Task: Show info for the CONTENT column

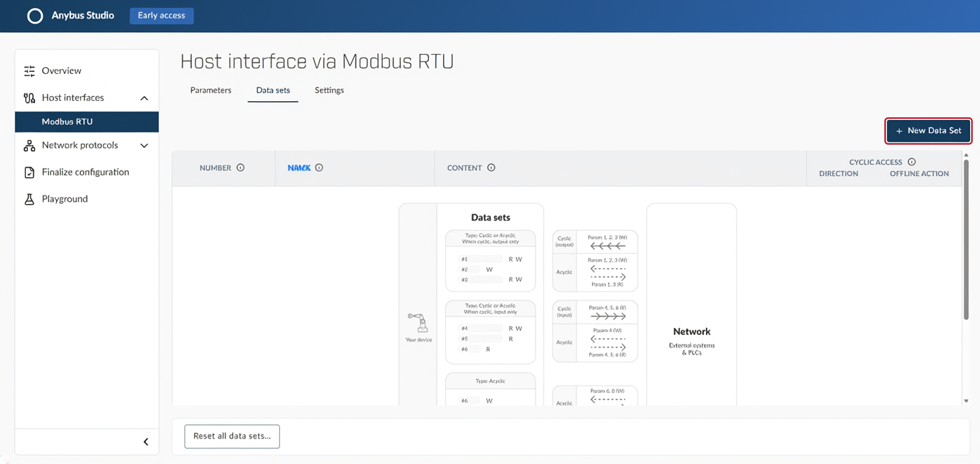Action: [x=491, y=167]
